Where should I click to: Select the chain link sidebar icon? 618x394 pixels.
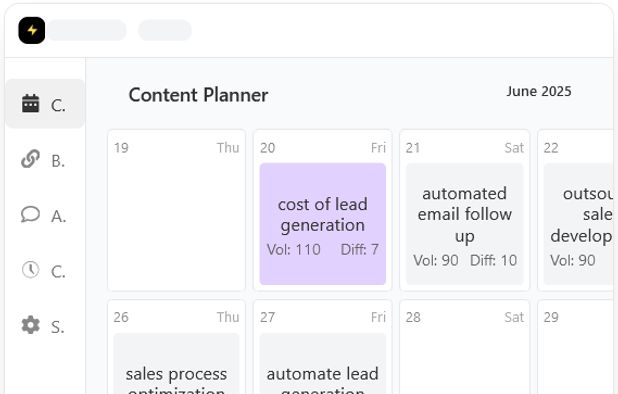30,159
